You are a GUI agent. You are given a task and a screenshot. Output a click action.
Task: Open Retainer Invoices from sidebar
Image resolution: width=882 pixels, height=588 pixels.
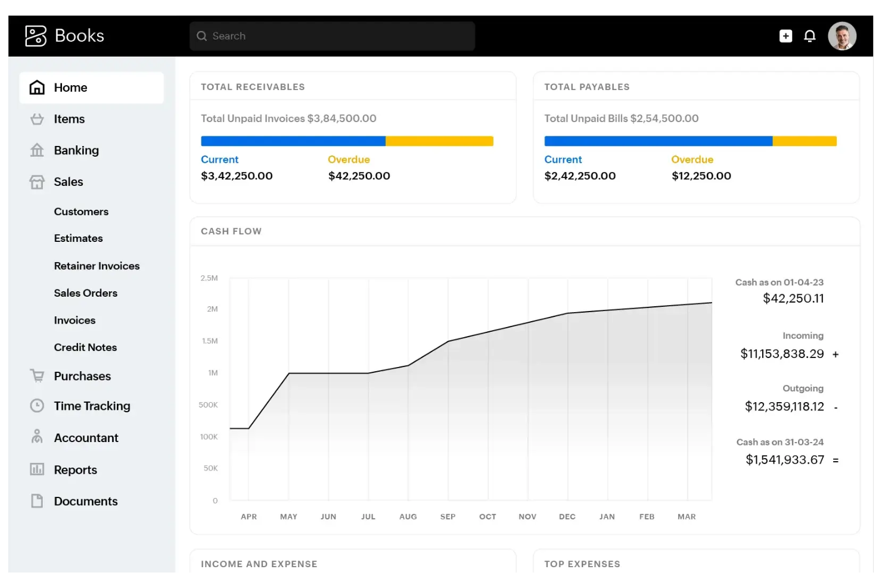97,265
